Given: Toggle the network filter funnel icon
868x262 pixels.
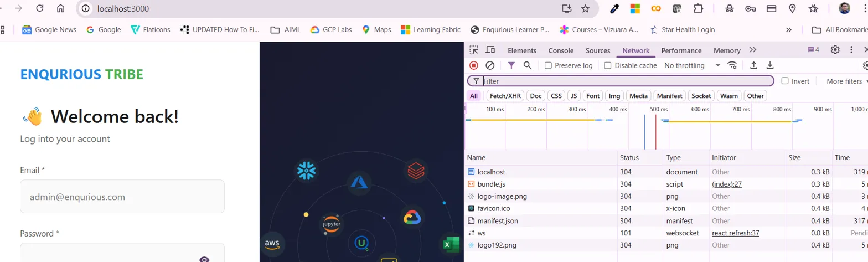Looking at the screenshot, I should tap(512, 65).
